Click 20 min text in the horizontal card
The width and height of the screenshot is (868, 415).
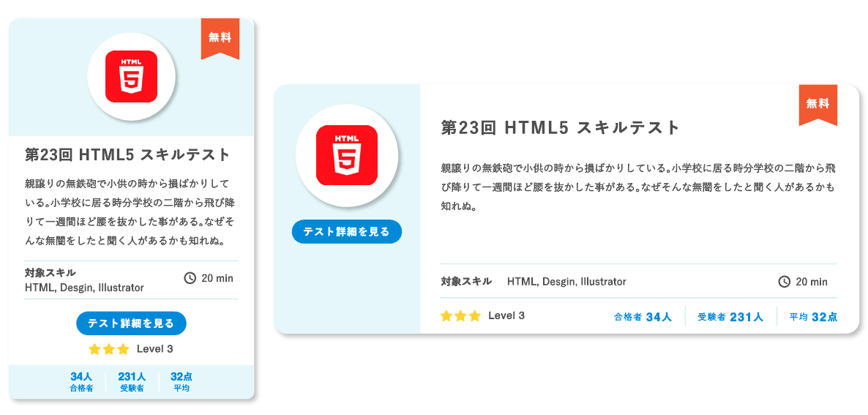[812, 282]
